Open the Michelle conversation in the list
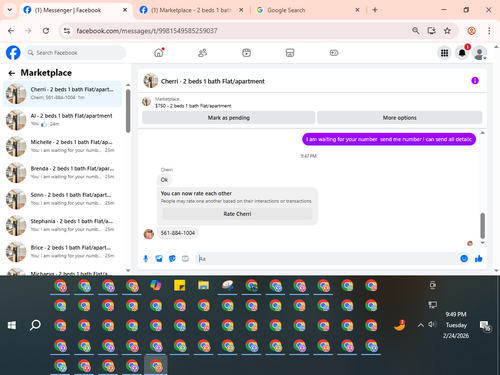 [x=62, y=146]
